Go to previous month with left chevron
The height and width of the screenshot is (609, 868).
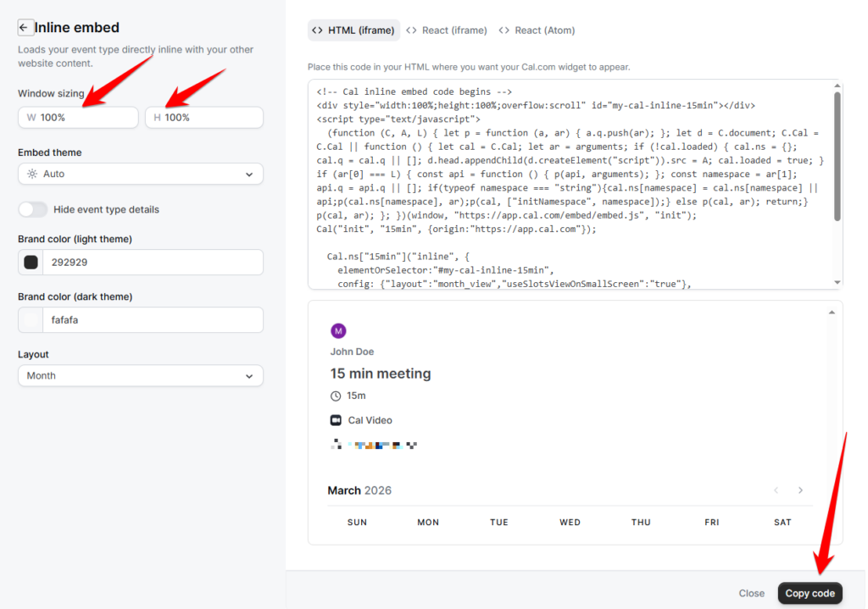coord(776,490)
